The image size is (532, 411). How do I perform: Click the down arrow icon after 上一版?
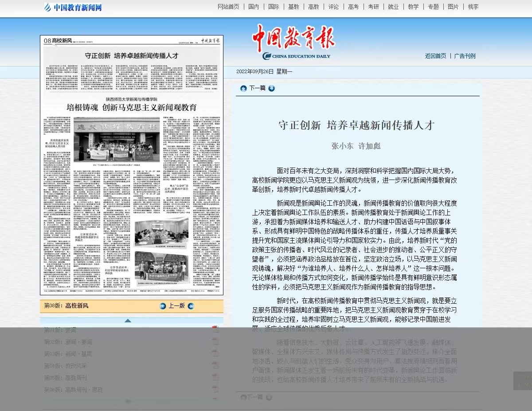tap(191, 306)
